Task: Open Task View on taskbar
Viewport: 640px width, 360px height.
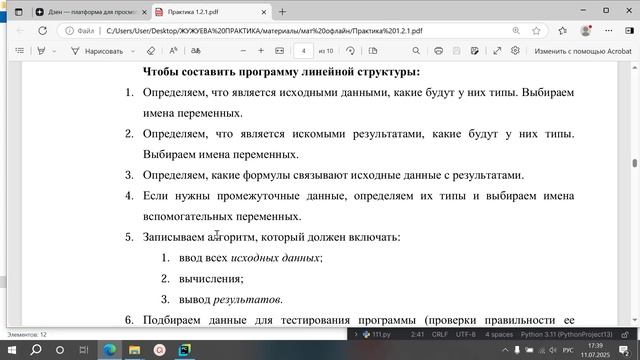Action: tap(84, 350)
